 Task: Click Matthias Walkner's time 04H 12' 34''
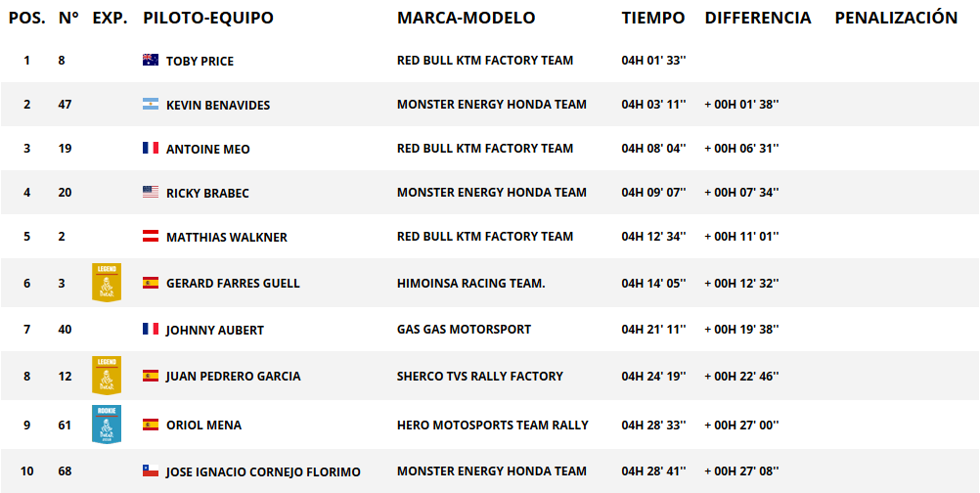pos(653,236)
